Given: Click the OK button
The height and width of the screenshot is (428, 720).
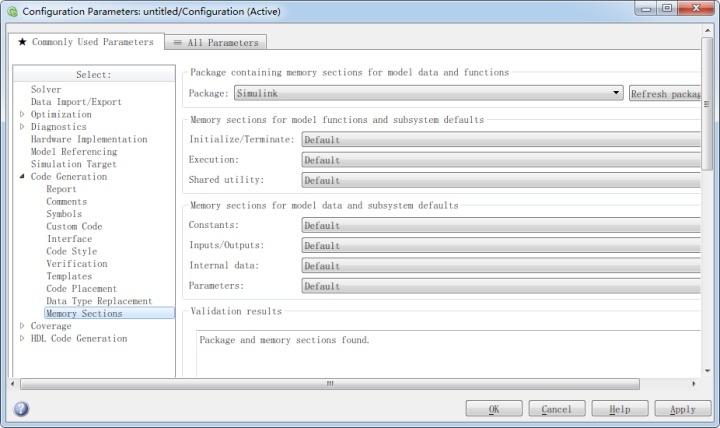Looking at the screenshot, I should coord(494,408).
